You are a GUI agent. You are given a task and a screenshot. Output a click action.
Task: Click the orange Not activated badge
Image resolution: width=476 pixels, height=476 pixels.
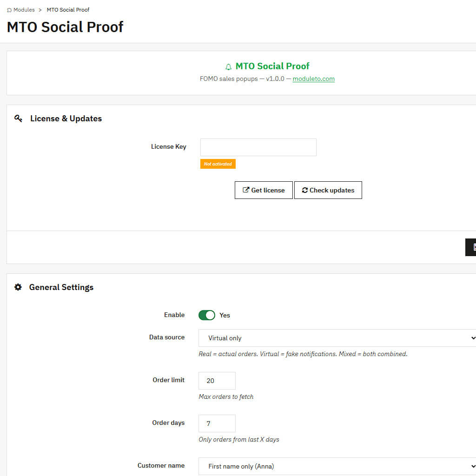click(218, 164)
